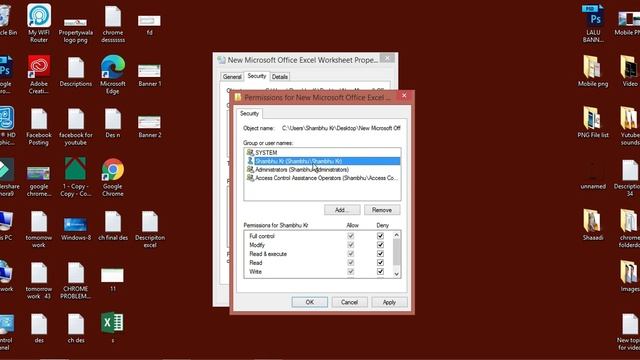The width and height of the screenshot is (640, 360).
Task: Select the unnamed desktop icon
Action: coord(593,176)
